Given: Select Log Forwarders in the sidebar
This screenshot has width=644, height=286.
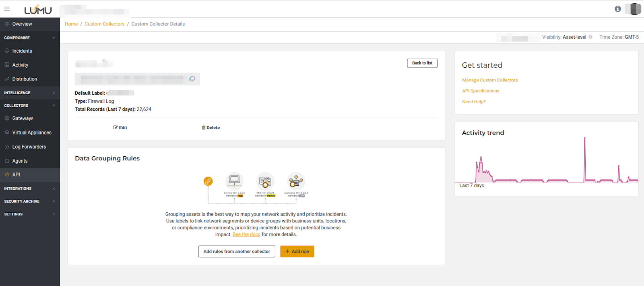Looking at the screenshot, I should [x=29, y=147].
